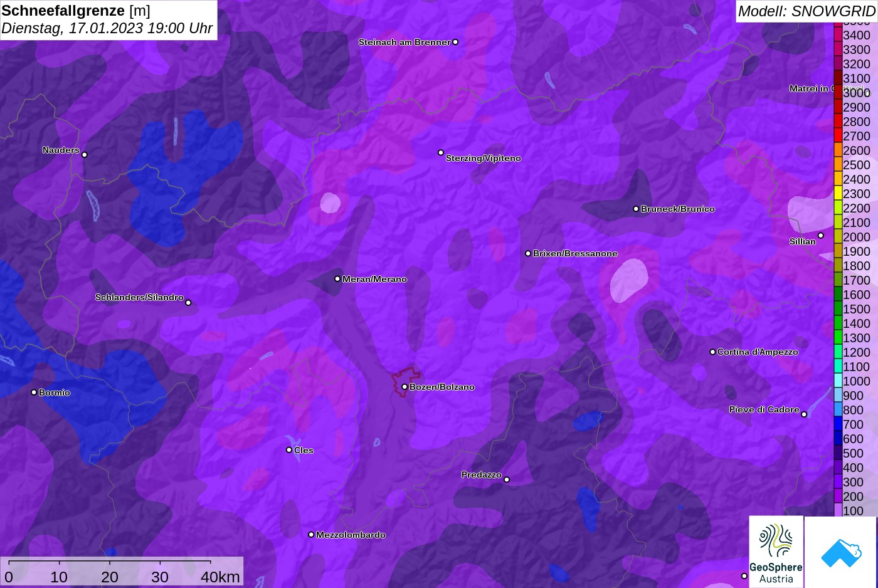Click the bright red legend swatch

click(838, 135)
